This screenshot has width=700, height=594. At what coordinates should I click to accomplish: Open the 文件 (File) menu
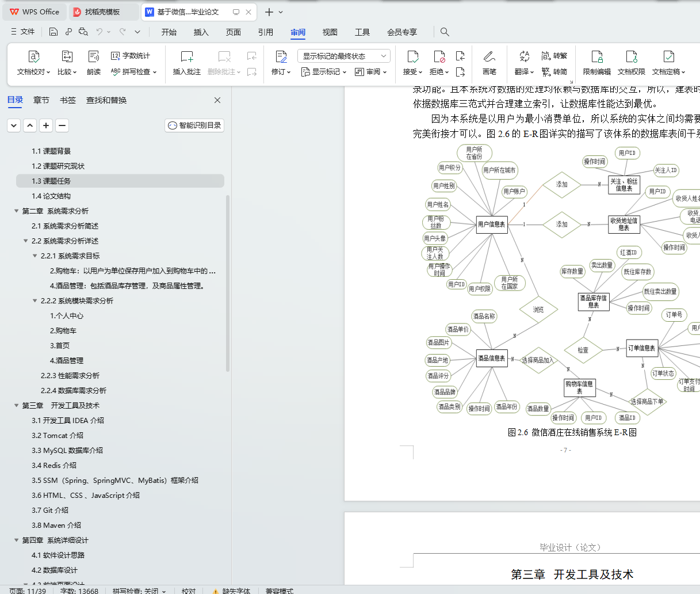tap(23, 32)
